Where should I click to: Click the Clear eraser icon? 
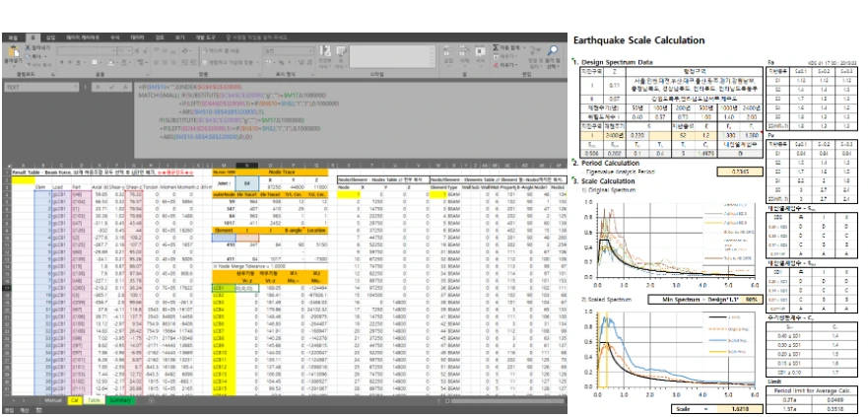pyautogui.click(x=496, y=65)
